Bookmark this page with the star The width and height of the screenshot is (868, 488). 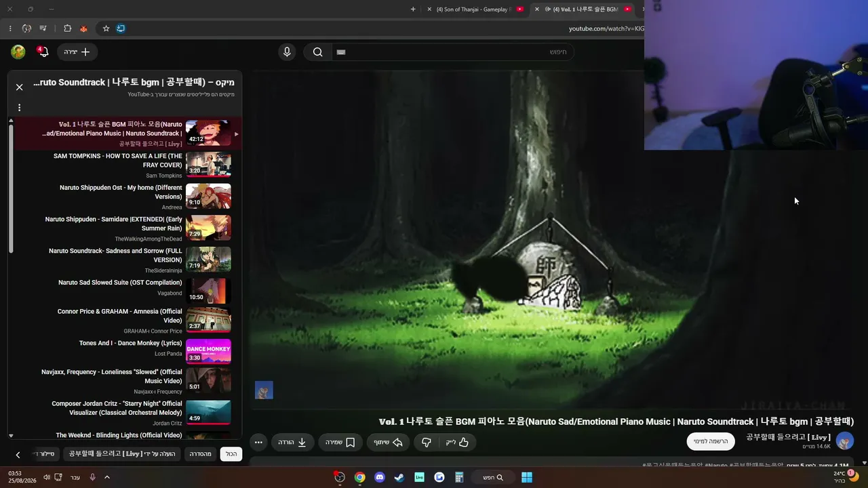pos(106,28)
